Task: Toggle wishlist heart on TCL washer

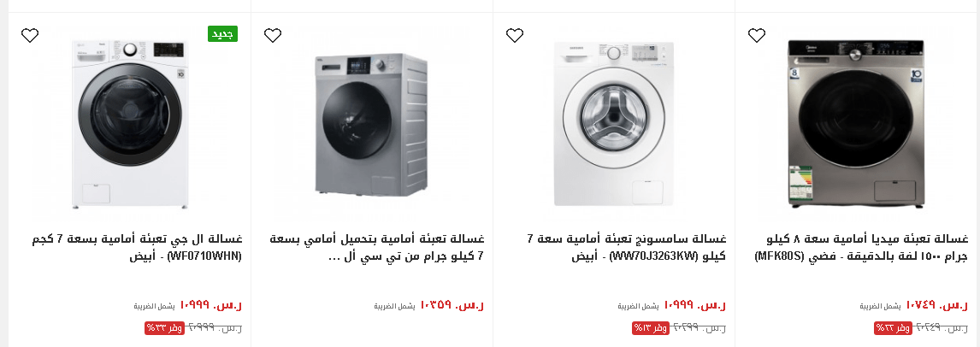Action: 273,36
